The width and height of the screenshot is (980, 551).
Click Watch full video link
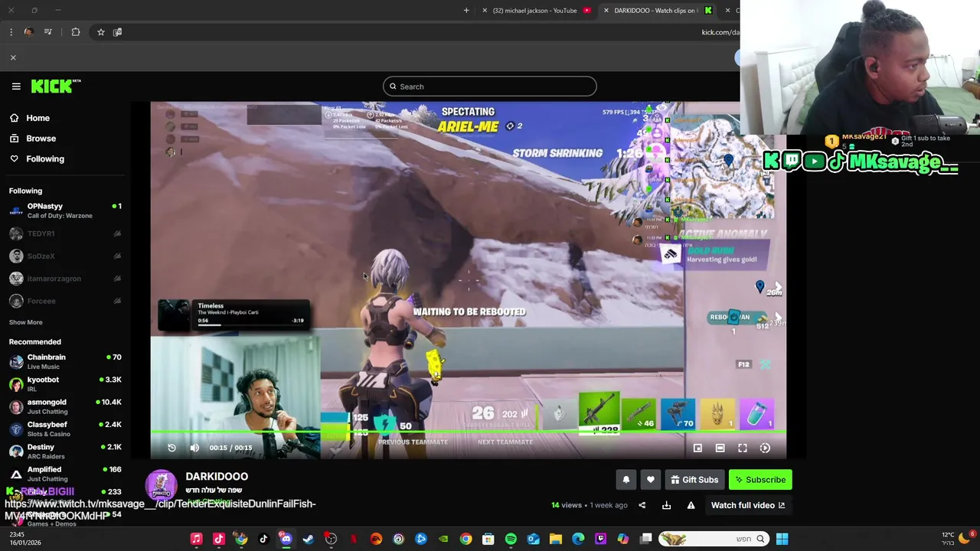(748, 505)
